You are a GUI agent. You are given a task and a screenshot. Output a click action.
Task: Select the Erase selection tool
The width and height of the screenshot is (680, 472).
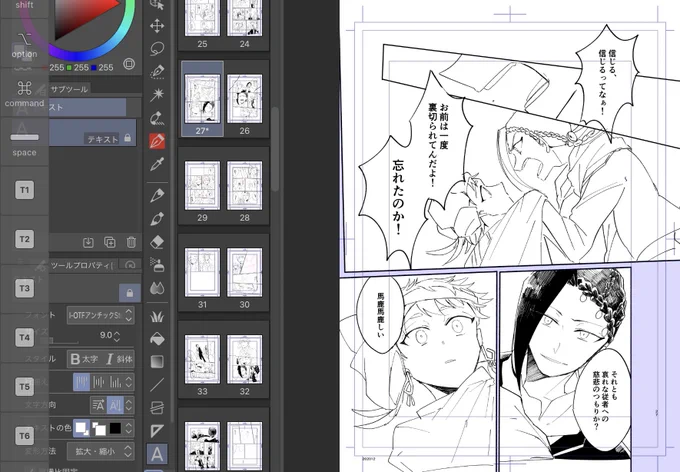coord(157,118)
